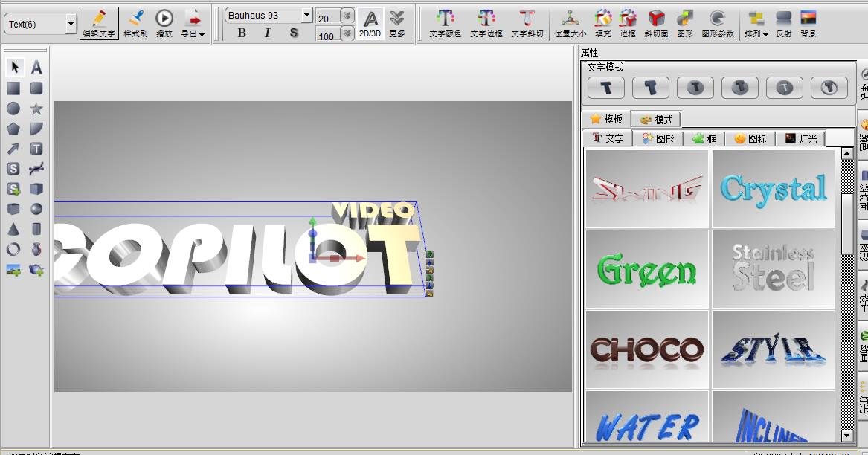The width and height of the screenshot is (868, 455).
Task: Select the fourth text mode button
Action: 740,88
